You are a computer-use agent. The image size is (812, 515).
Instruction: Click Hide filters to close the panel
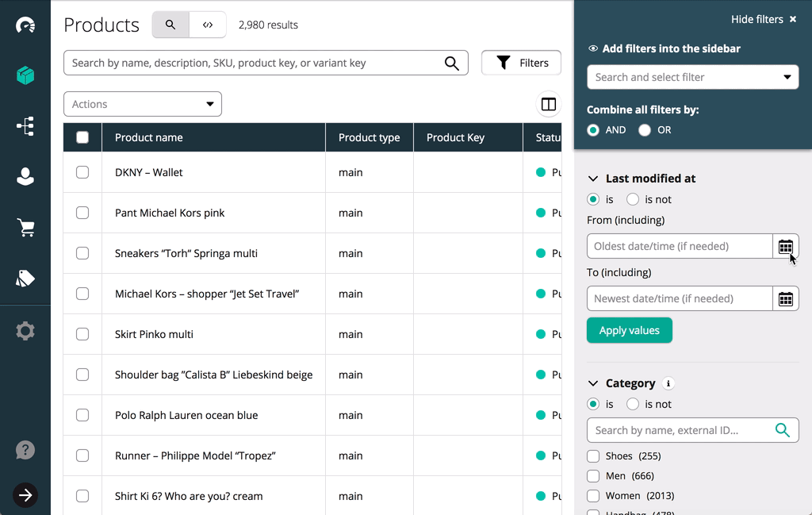(x=763, y=19)
